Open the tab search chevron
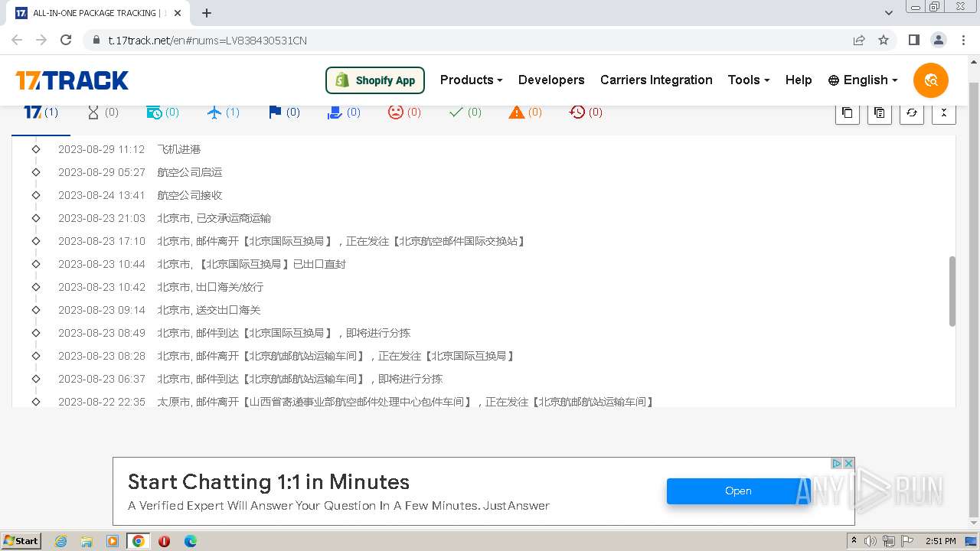980x551 pixels. 888,13
